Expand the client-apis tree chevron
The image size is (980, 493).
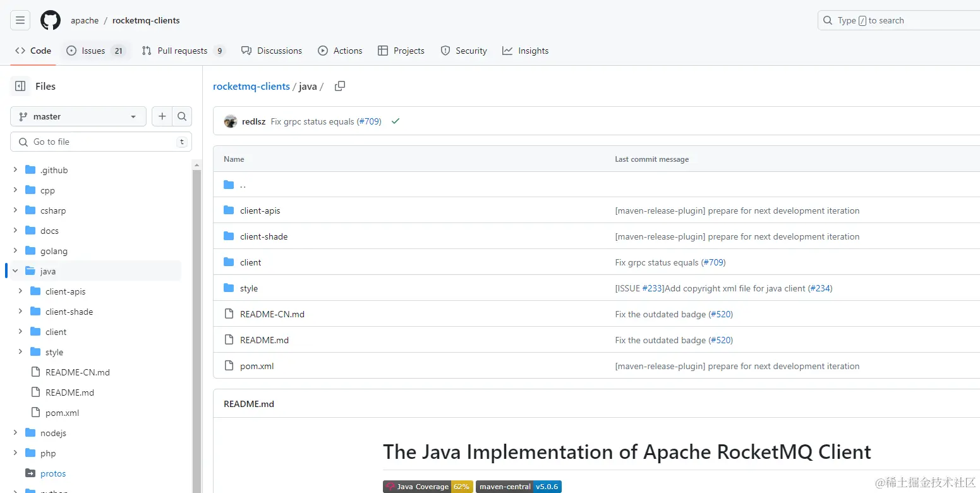tap(20, 291)
